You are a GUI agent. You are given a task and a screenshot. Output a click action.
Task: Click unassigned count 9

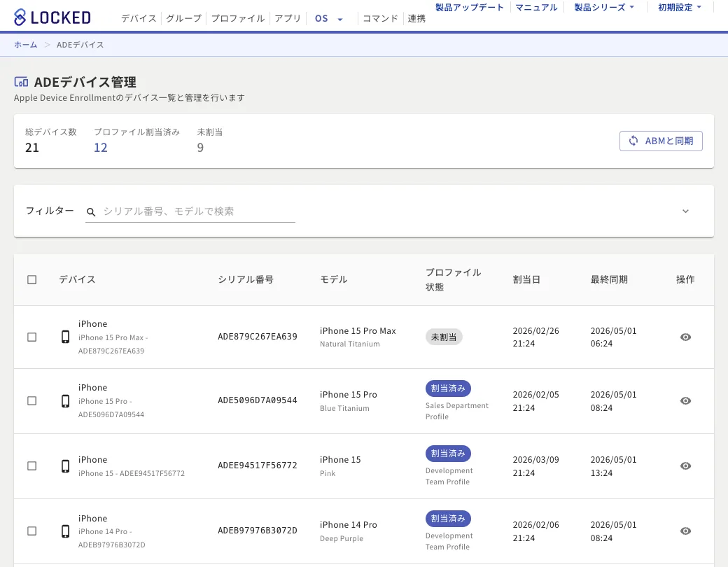point(200,148)
